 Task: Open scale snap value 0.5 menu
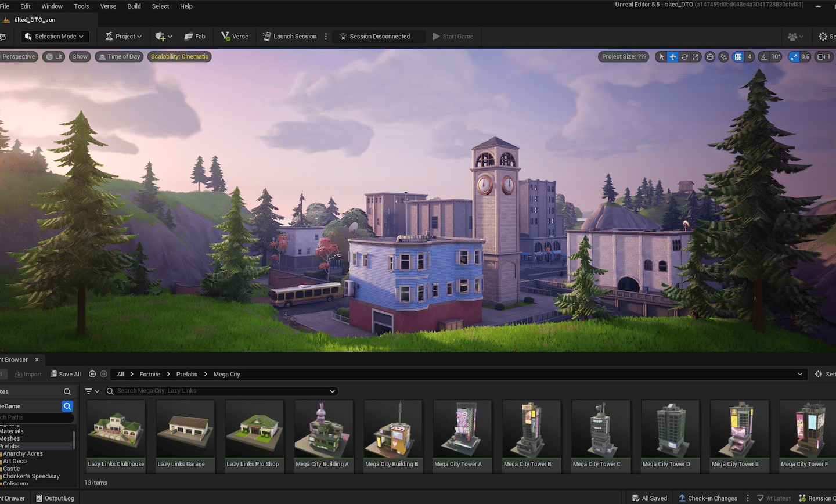click(x=805, y=57)
